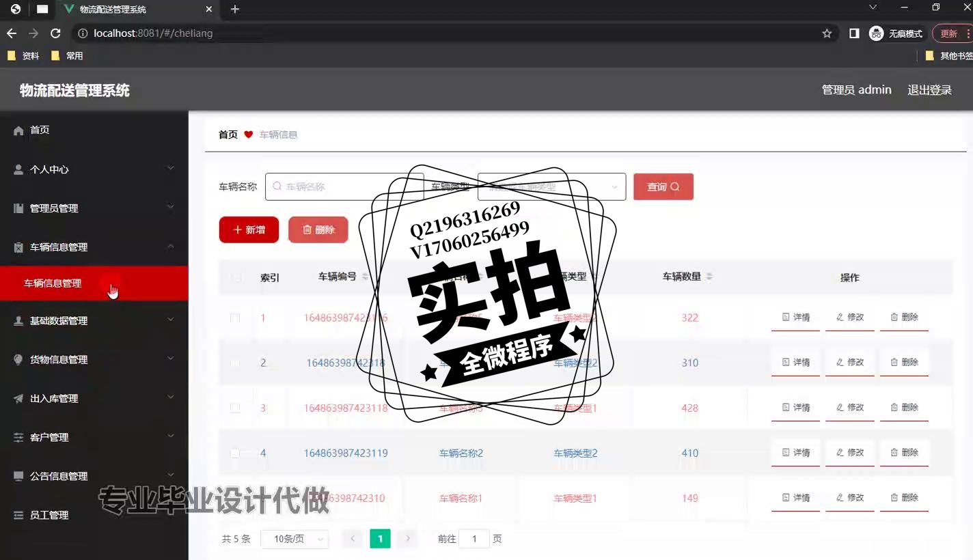Image resolution: width=973 pixels, height=560 pixels.
Task: Click the site info icon in address bar
Action: pos(83,33)
